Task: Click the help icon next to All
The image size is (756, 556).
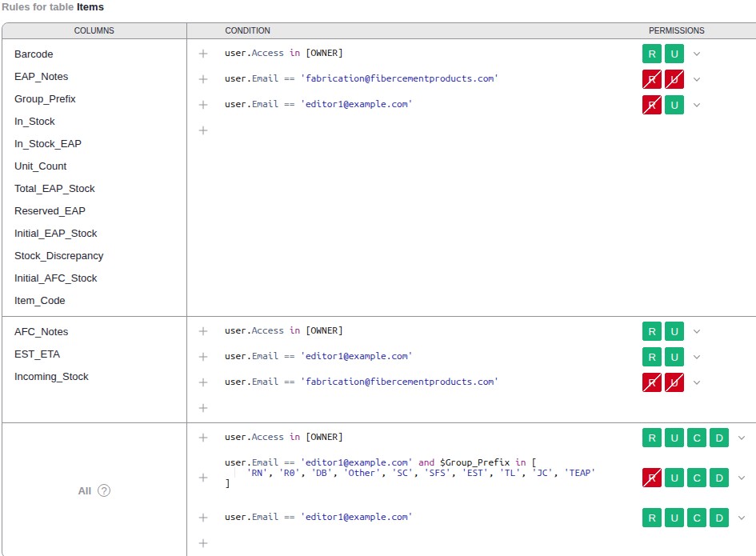Action: (x=104, y=490)
